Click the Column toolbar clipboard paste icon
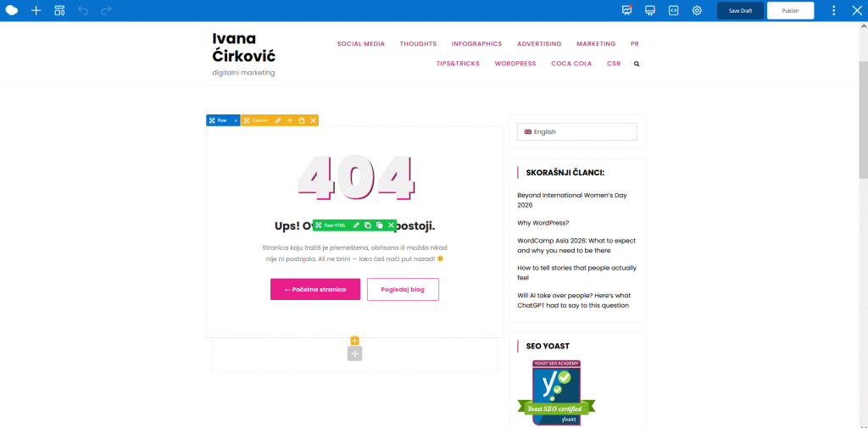Screen dimensions: 868x428 (x=302, y=120)
